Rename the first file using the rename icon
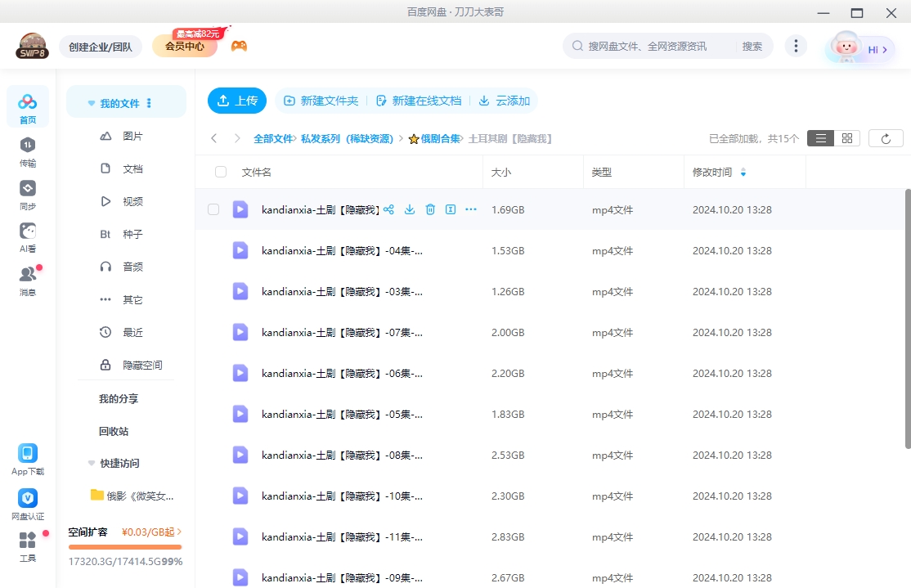Image resolution: width=911 pixels, height=588 pixels. pos(451,209)
